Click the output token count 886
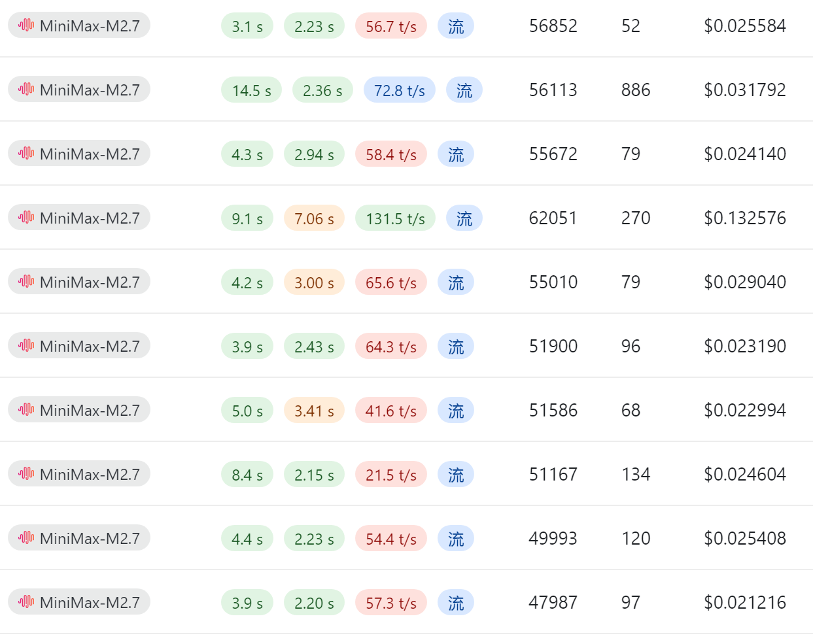This screenshot has width=813, height=644. tap(636, 90)
